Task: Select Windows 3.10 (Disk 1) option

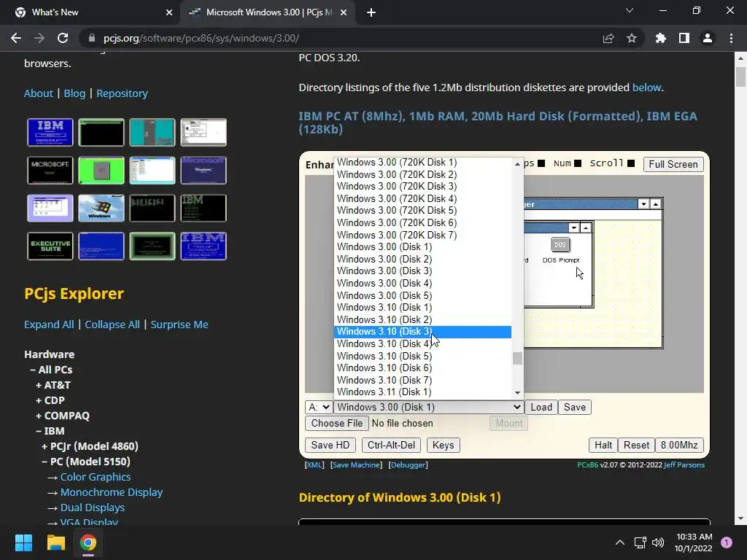Action: click(423, 307)
